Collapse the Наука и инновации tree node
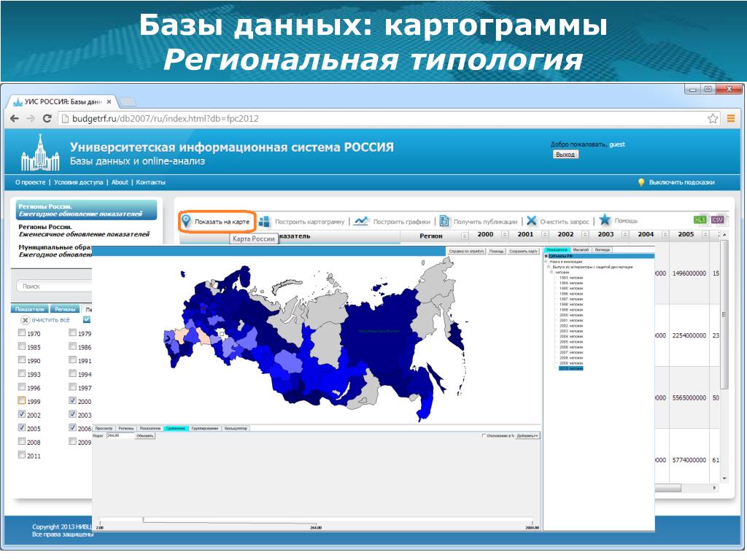The width and height of the screenshot is (747, 560). 546,262
